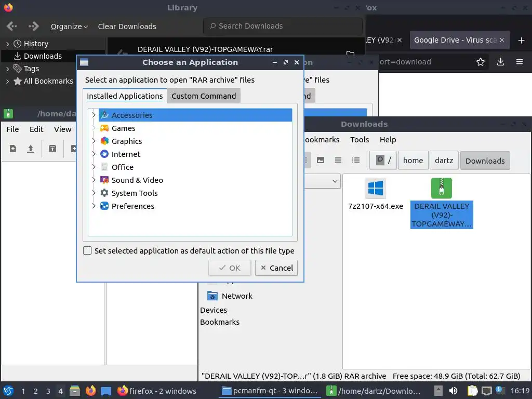Click root path button in file manager
This screenshot has width=532, height=399.
(x=383, y=160)
